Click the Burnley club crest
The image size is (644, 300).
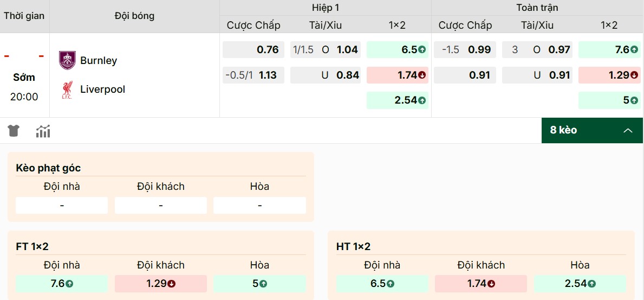coord(67,60)
